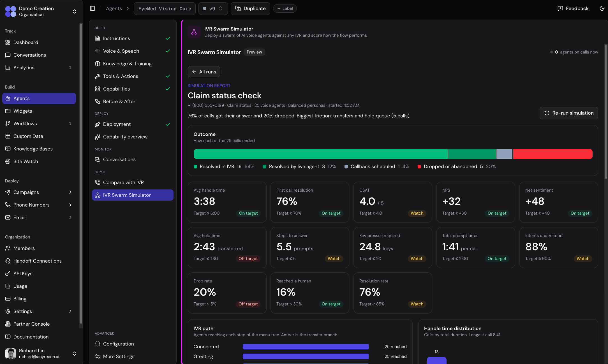Click red Dropped or abandoned bar segment

tap(553, 154)
